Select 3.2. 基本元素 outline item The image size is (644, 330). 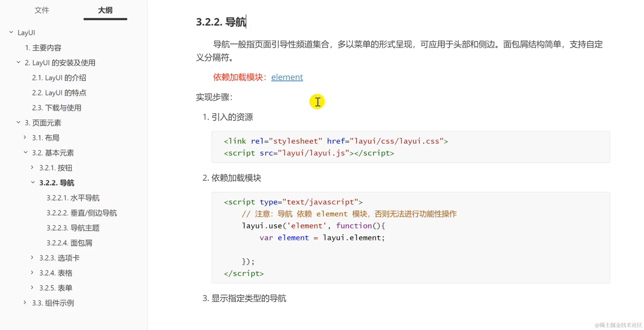(x=53, y=153)
